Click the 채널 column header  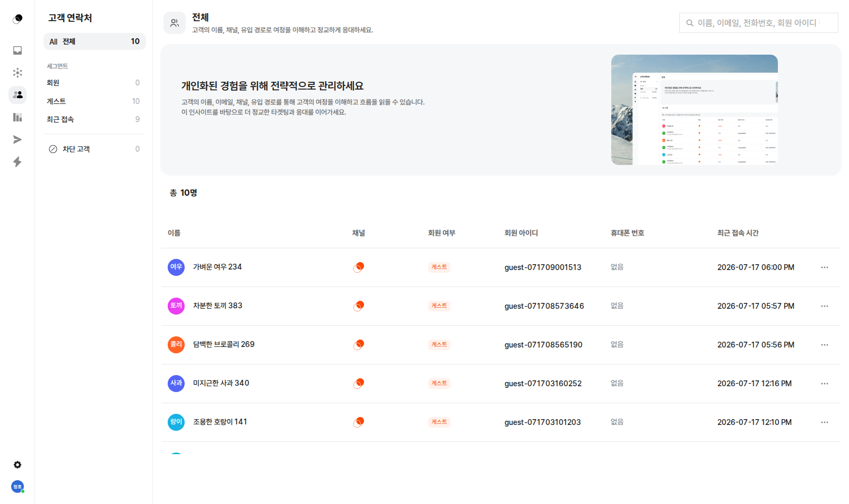tap(359, 233)
